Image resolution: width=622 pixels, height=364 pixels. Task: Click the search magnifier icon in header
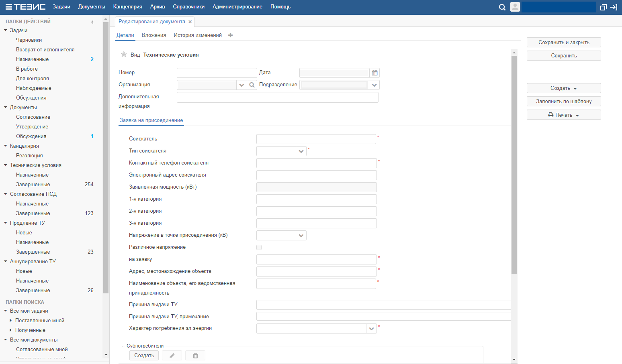point(502,7)
